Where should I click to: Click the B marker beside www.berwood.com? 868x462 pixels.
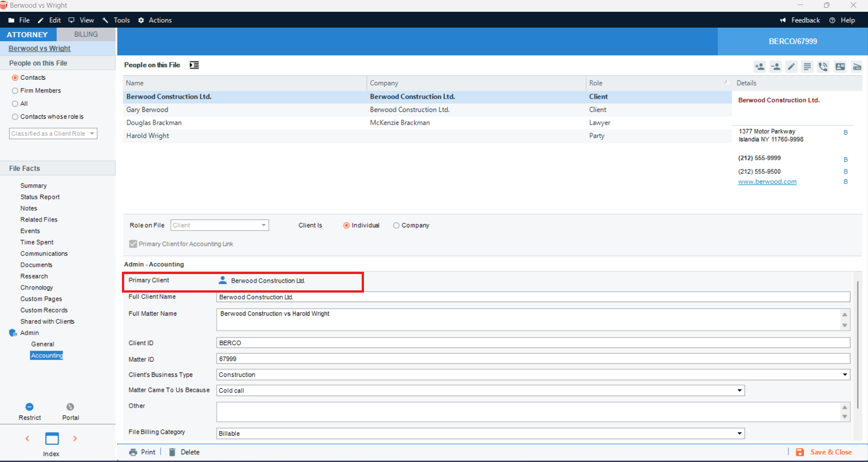point(846,182)
